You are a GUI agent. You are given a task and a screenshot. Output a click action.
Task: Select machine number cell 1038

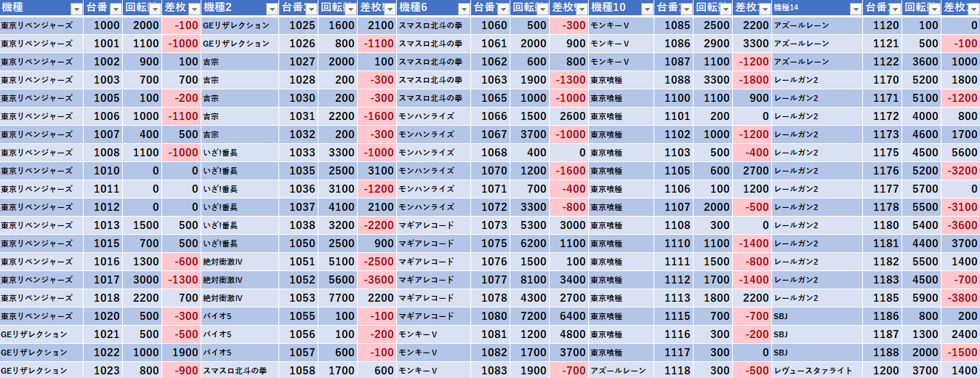coord(299,225)
